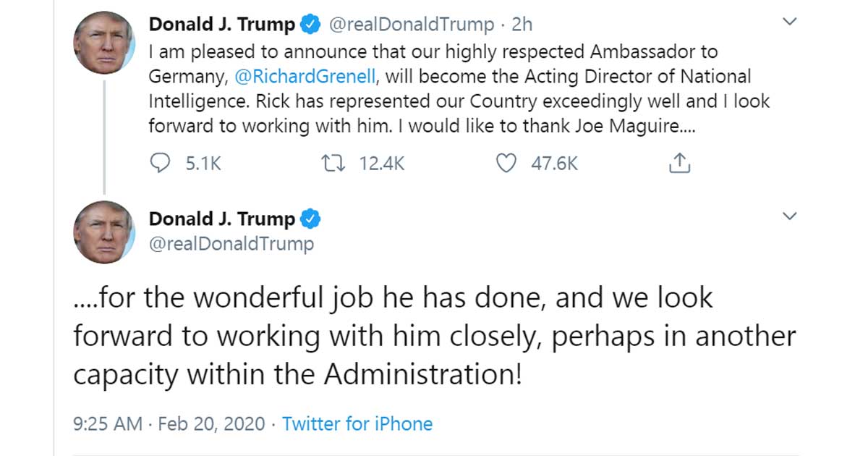
Task: Open the second tweet's profile avatar
Action: [104, 232]
